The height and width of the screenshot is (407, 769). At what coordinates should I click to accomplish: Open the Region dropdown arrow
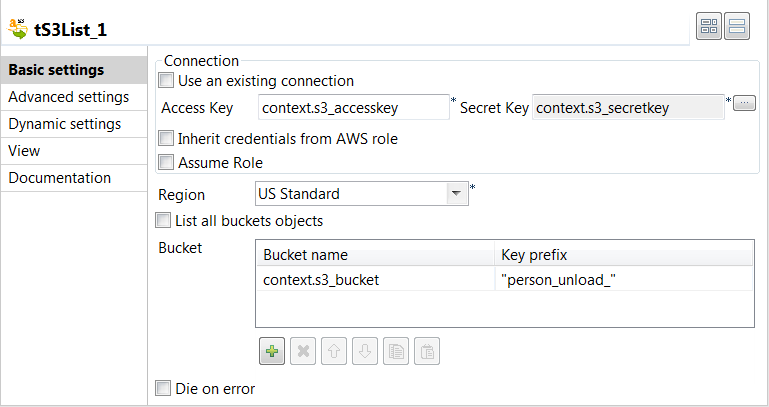(x=457, y=194)
